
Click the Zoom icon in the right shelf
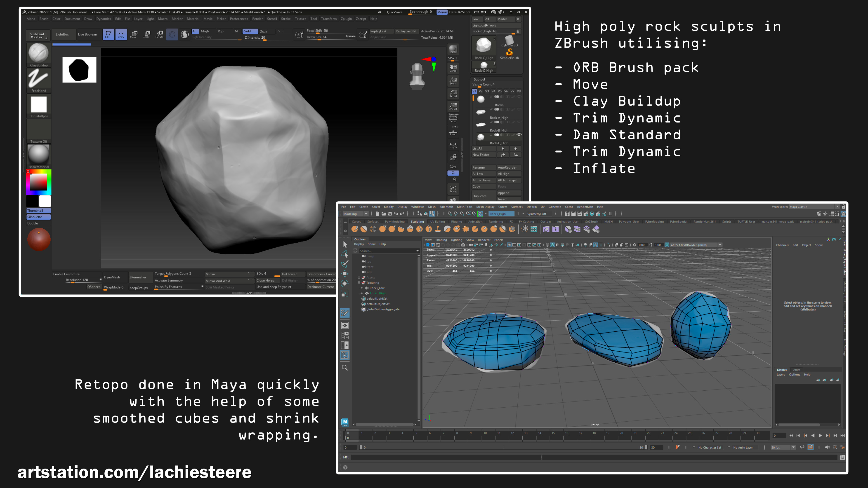click(453, 81)
